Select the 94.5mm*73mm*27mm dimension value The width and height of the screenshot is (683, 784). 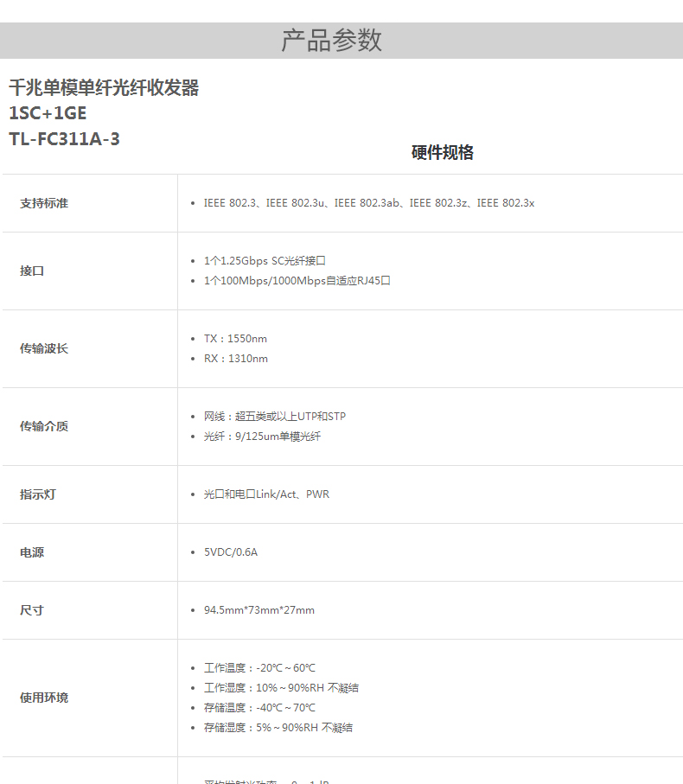click(259, 610)
